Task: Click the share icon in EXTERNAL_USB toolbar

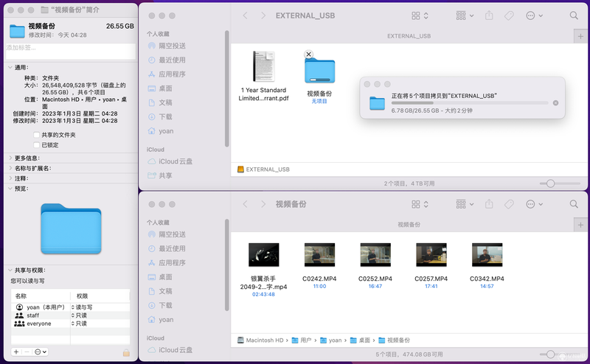Action: tap(489, 15)
